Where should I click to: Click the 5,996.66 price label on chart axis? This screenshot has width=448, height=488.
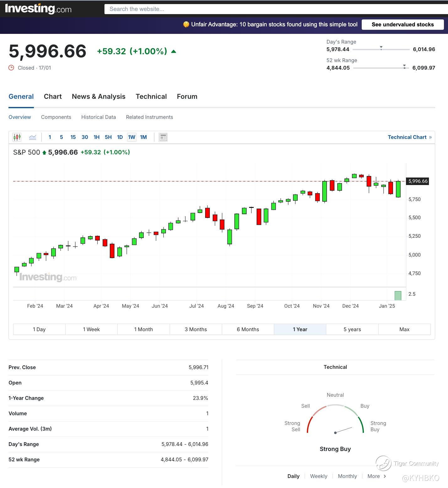418,181
